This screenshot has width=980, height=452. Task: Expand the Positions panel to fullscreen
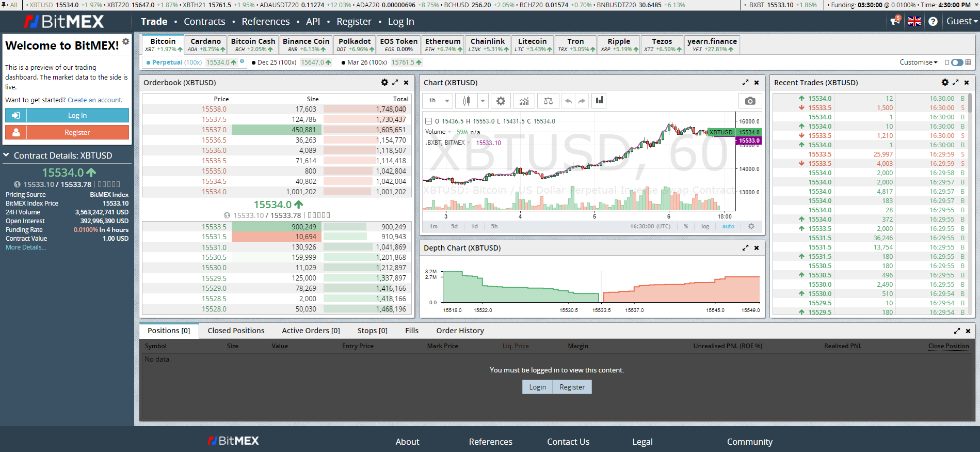pyautogui.click(x=957, y=331)
